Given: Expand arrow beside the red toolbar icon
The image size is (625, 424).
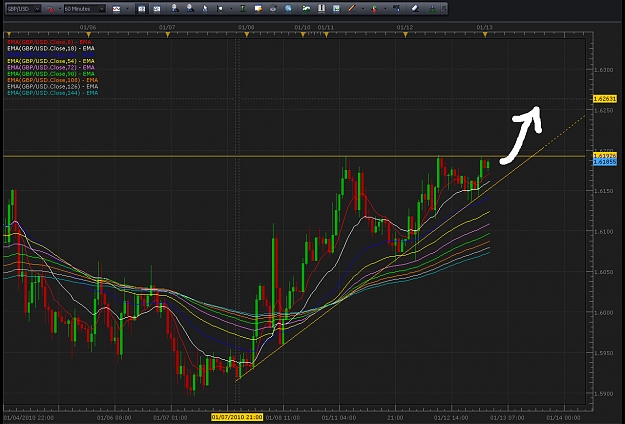Looking at the screenshot, I should (60, 9).
